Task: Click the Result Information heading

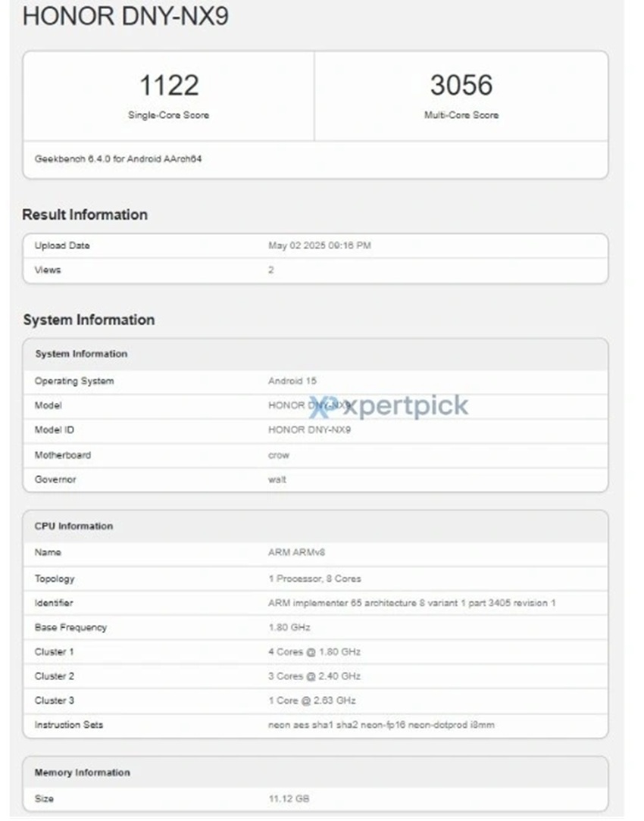Action: (85, 214)
